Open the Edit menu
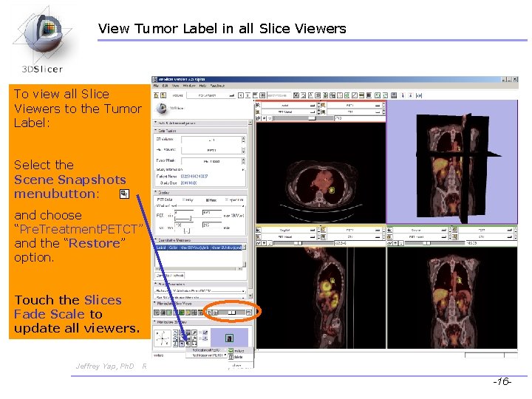Viewport: 532px width, 399px height. [x=165, y=86]
